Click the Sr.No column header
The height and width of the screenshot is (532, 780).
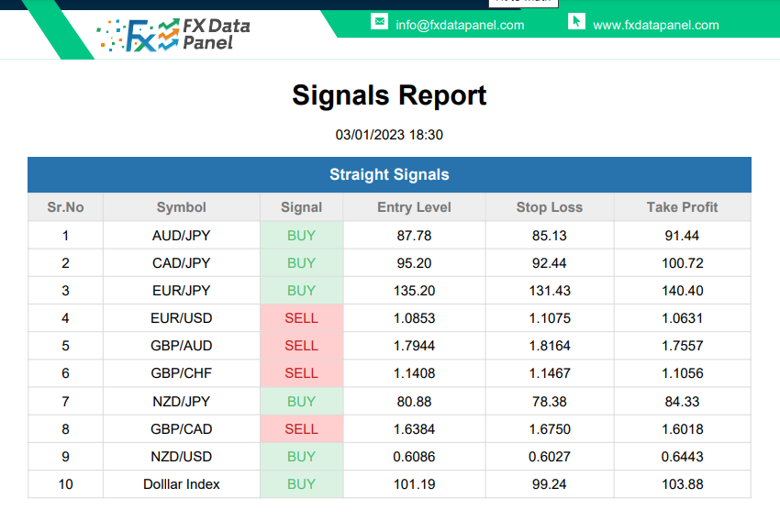click(66, 207)
